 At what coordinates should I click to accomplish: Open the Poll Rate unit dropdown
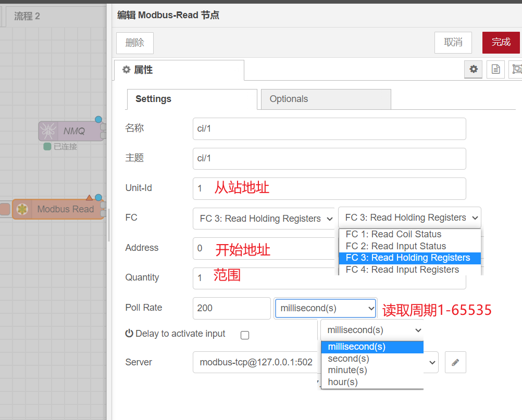point(325,308)
